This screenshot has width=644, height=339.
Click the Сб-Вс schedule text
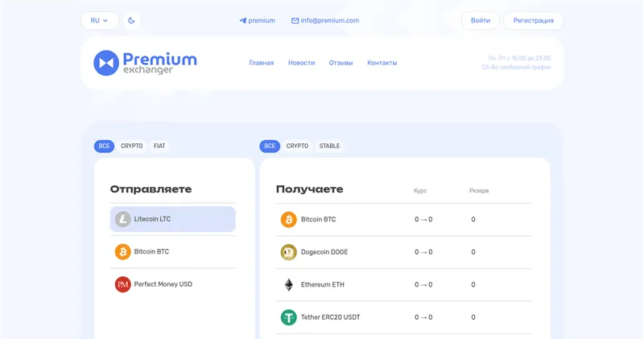[x=516, y=67]
